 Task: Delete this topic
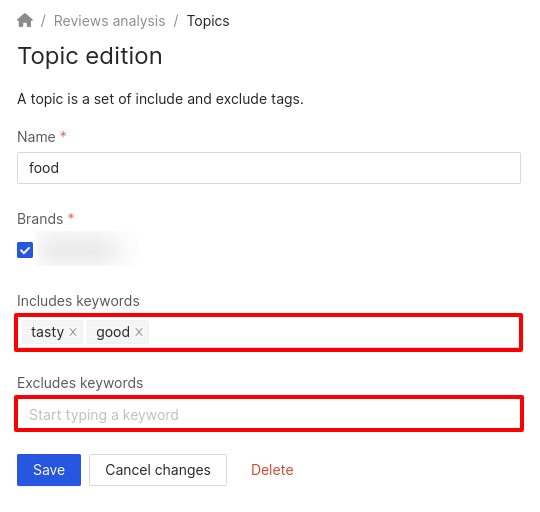click(272, 470)
